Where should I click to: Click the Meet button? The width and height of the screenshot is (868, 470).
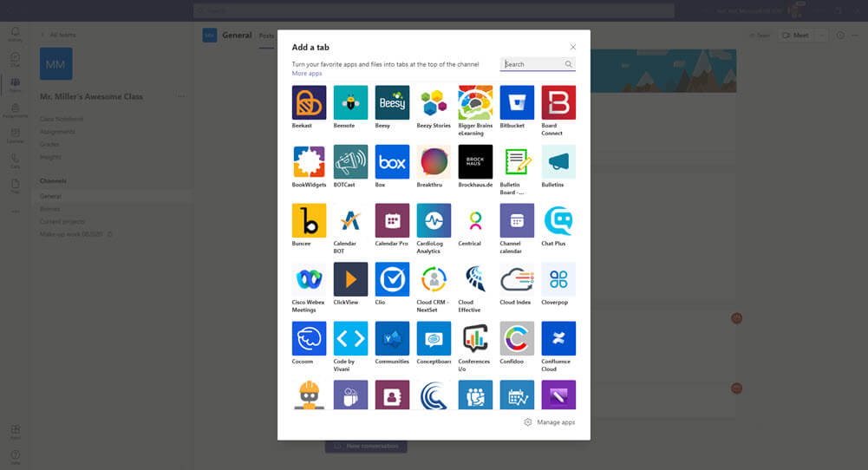795,36
